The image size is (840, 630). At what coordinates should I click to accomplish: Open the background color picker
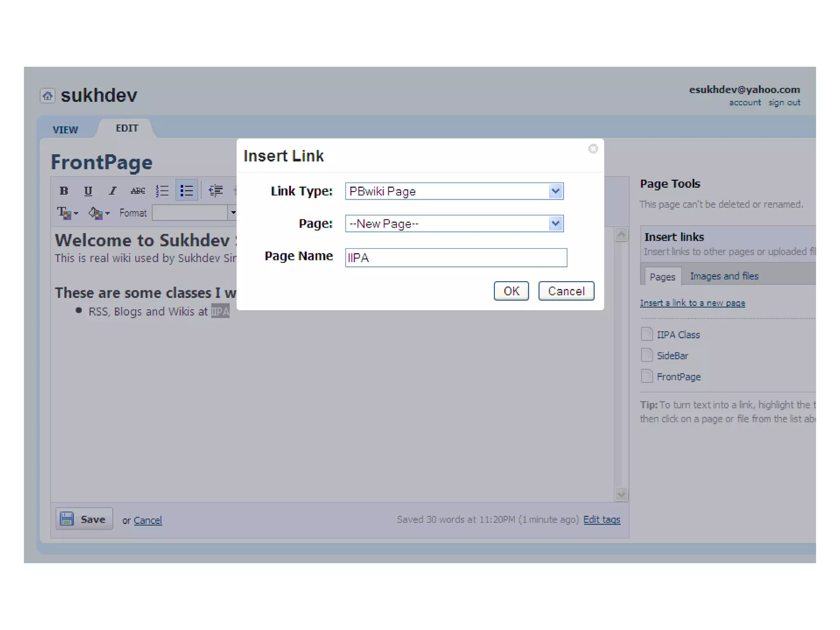(99, 213)
